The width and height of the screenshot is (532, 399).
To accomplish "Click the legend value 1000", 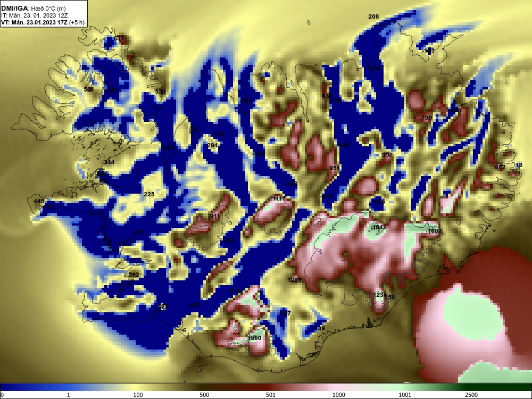I will pyautogui.click(x=339, y=395).
